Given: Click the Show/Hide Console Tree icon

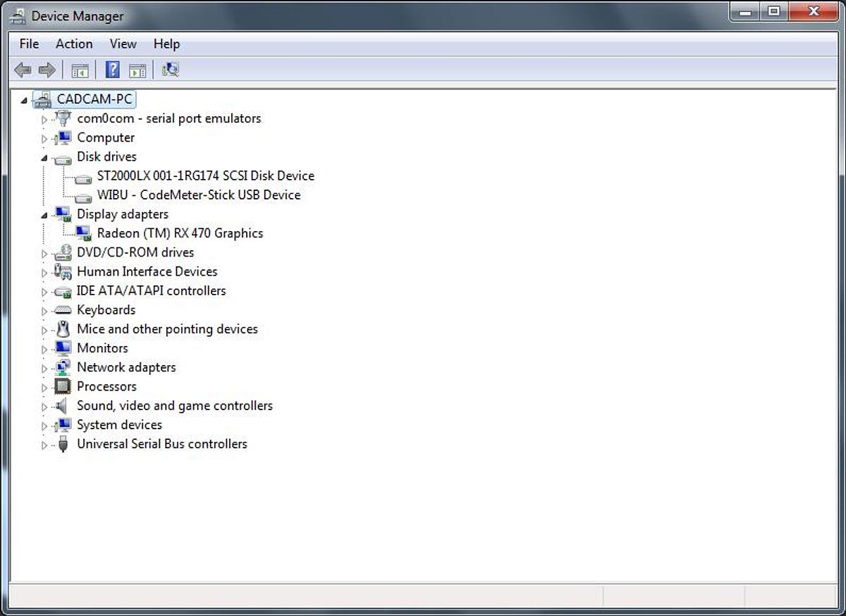Looking at the screenshot, I should 80,70.
